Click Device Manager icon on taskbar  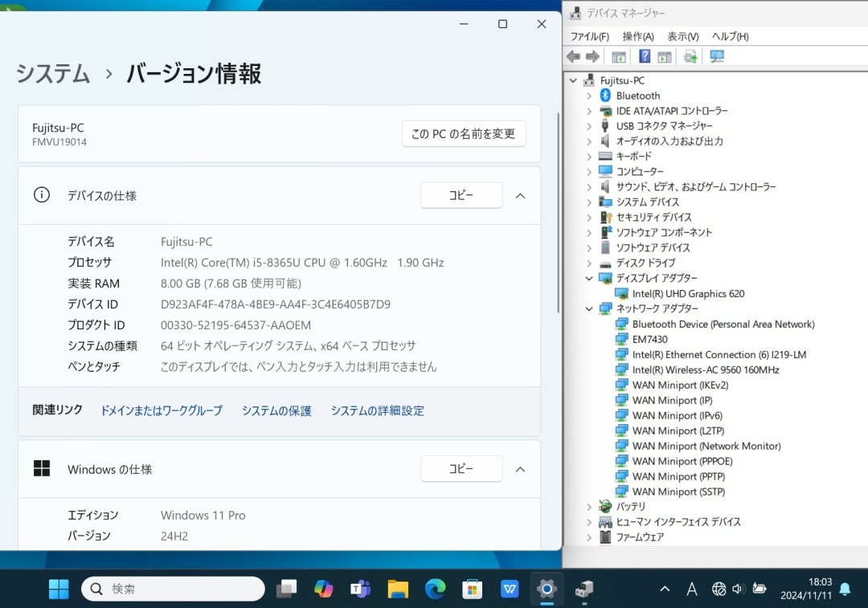tap(584, 589)
